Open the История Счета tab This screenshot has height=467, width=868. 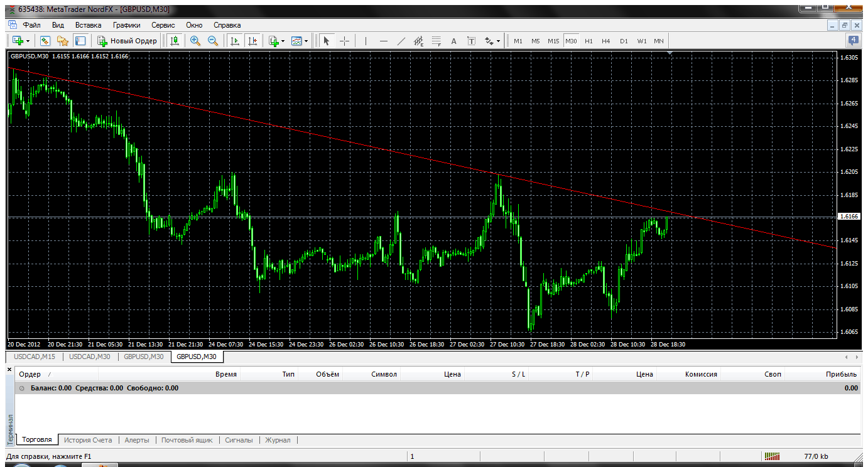(x=88, y=440)
